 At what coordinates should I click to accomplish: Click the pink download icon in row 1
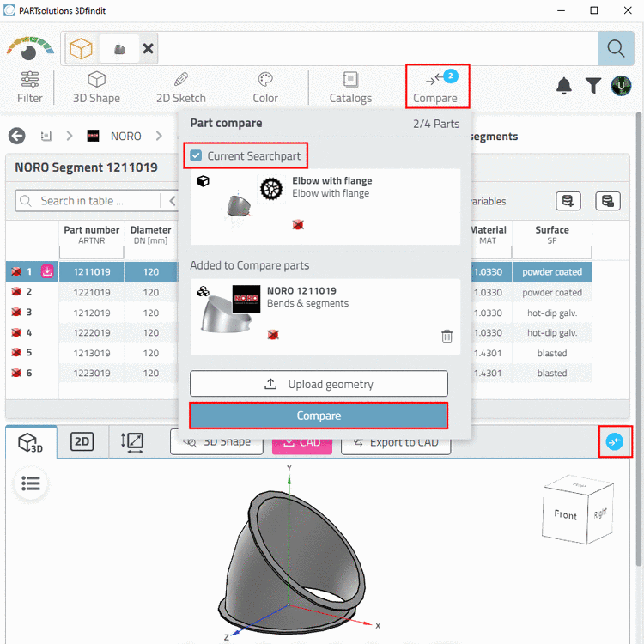click(47, 271)
